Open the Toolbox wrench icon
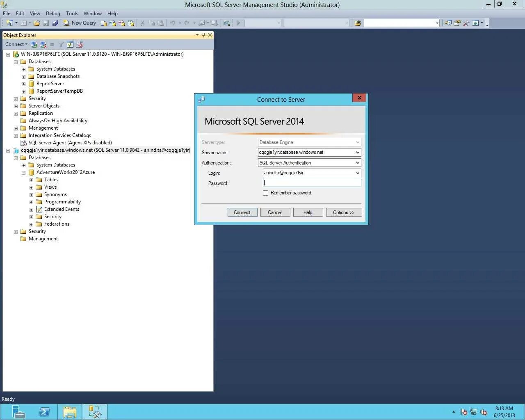Viewport: 525px width, 420px height. coord(466,23)
